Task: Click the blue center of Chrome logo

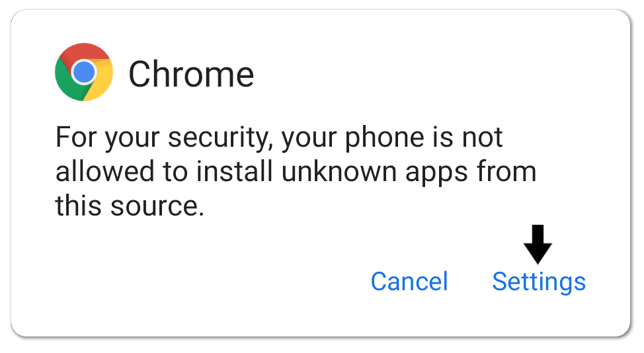Action: [x=84, y=72]
